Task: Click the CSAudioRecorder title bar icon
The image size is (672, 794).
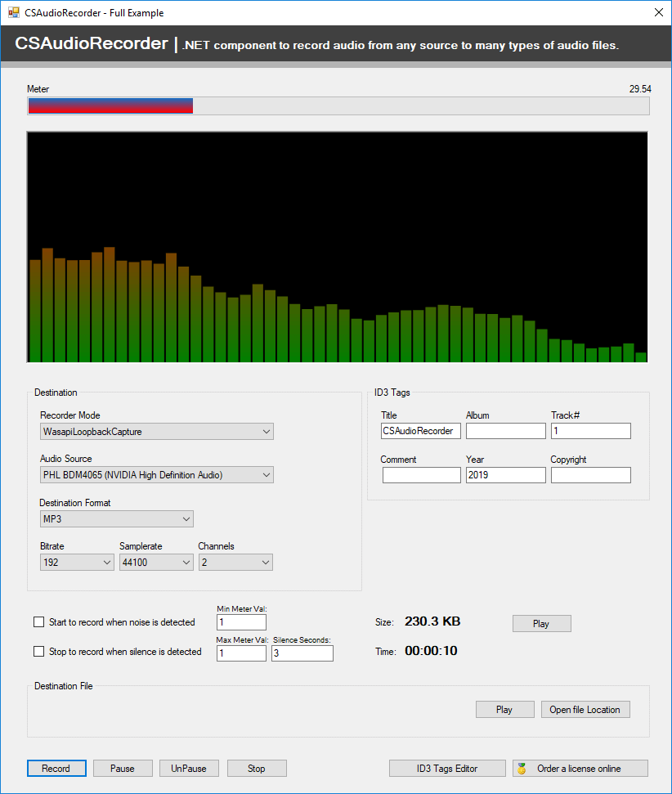Action: (x=15, y=12)
